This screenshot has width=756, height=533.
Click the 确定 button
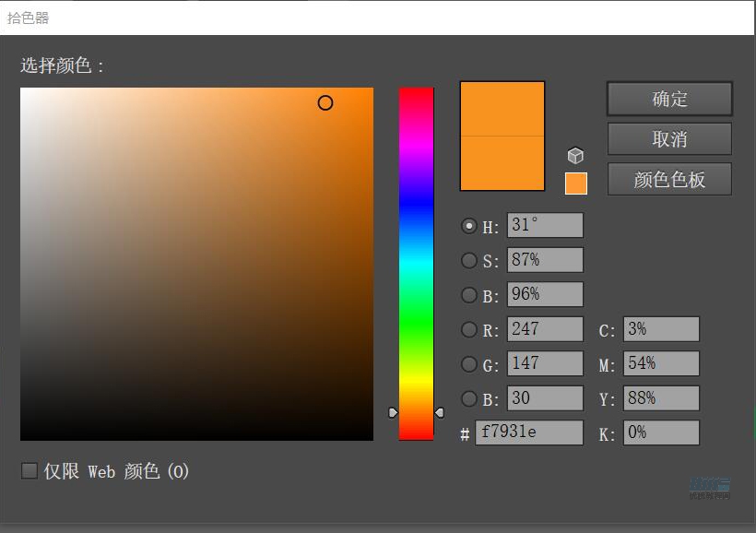coord(669,99)
